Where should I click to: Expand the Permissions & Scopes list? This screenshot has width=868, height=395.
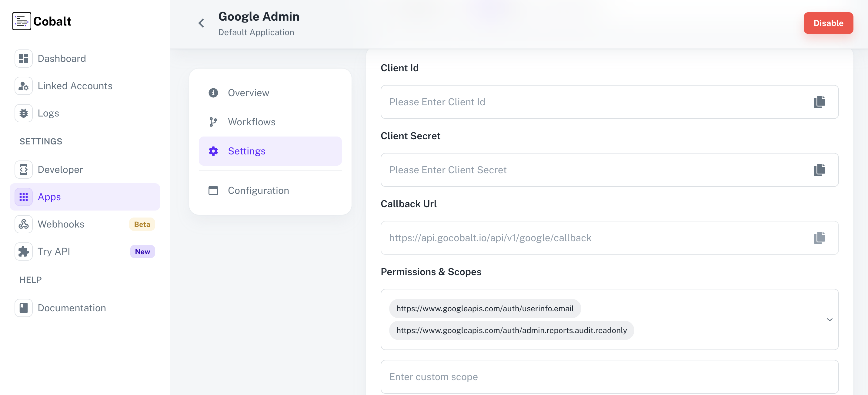829,319
